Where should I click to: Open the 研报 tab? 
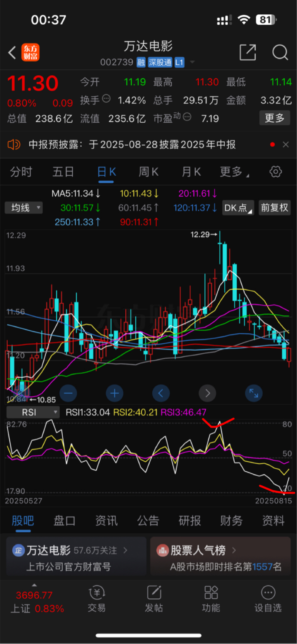190,521
